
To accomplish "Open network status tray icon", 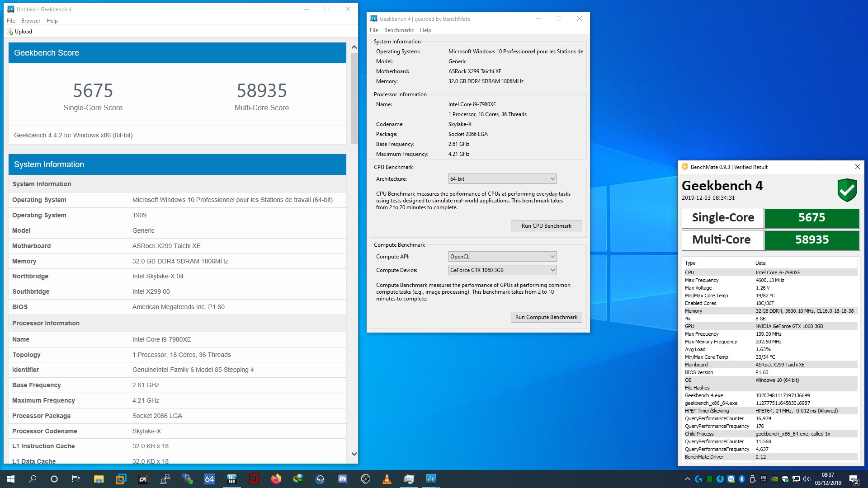I will point(796,479).
